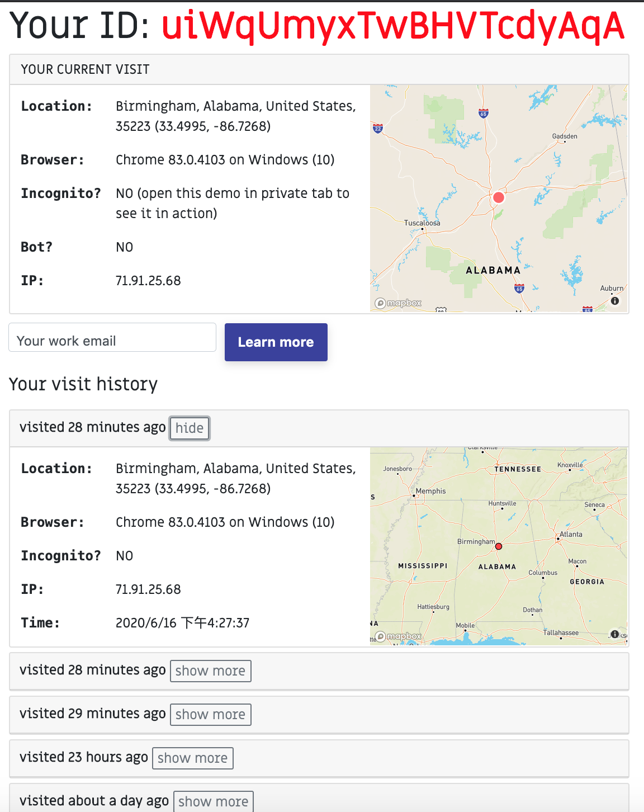Click the red visitor ID text
The width and height of the screenshot is (644, 812).
(x=393, y=26)
